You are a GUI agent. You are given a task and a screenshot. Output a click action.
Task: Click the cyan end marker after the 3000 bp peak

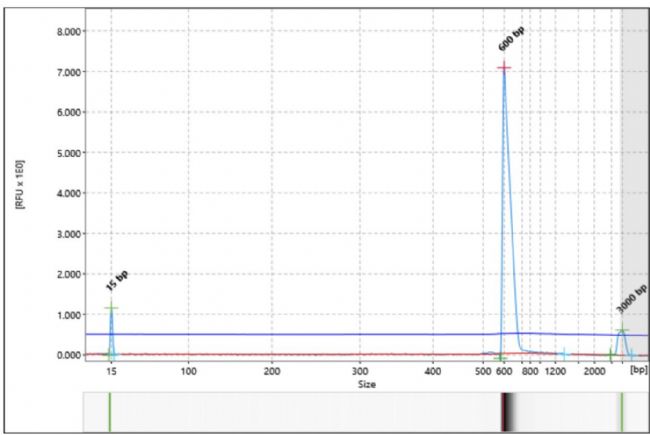pos(631,354)
